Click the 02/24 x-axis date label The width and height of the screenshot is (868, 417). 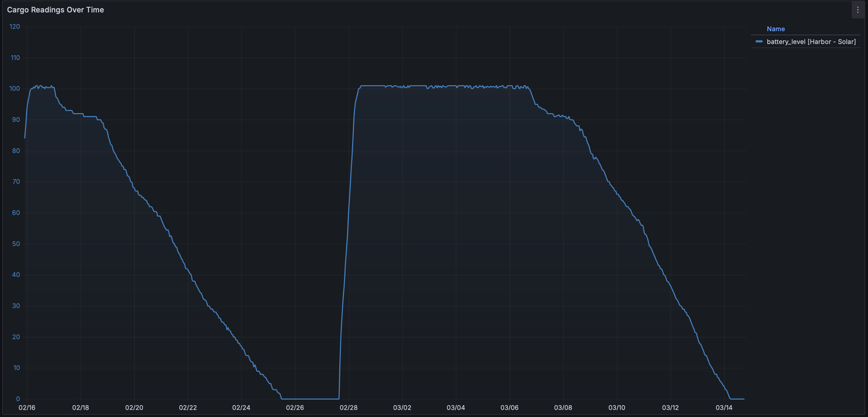click(x=241, y=407)
